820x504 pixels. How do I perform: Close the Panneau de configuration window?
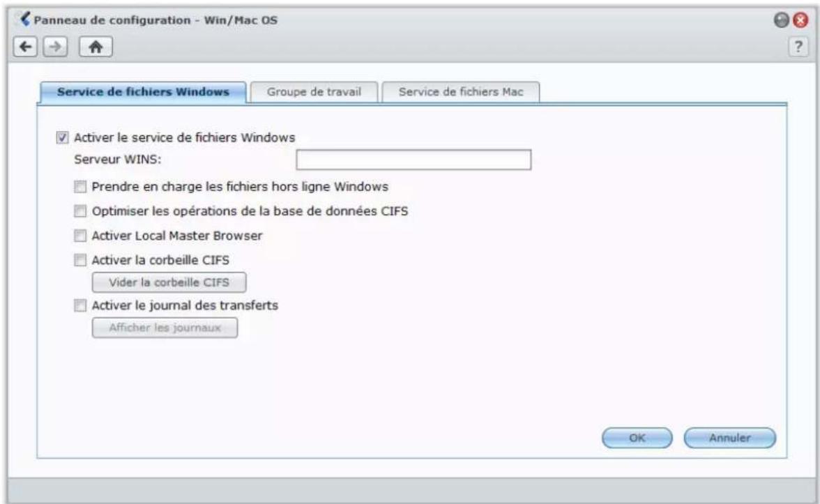click(800, 20)
